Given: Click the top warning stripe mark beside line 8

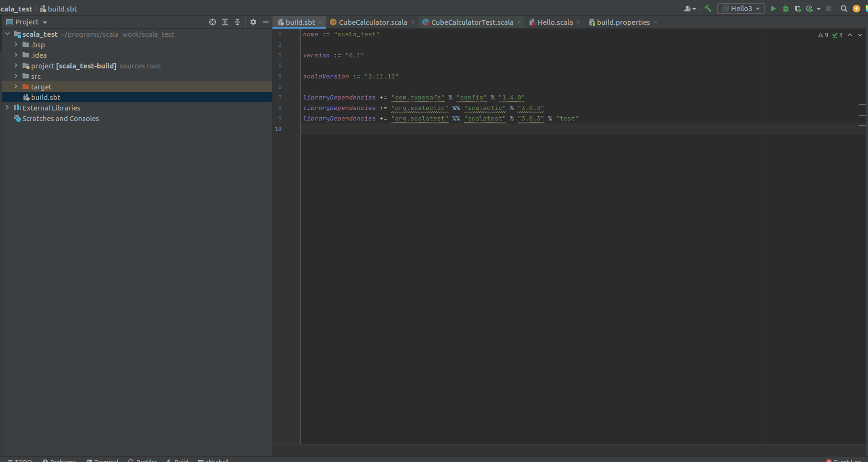Looking at the screenshot, I should point(862,105).
